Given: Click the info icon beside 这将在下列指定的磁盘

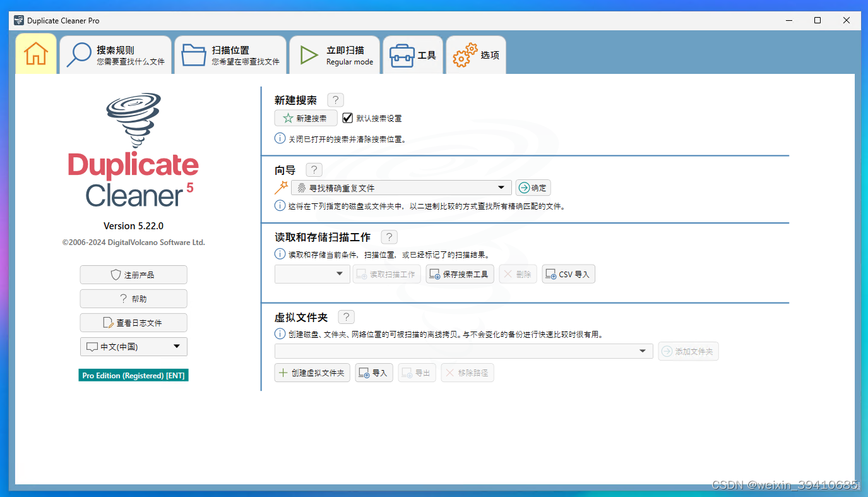Looking at the screenshot, I should click(280, 205).
